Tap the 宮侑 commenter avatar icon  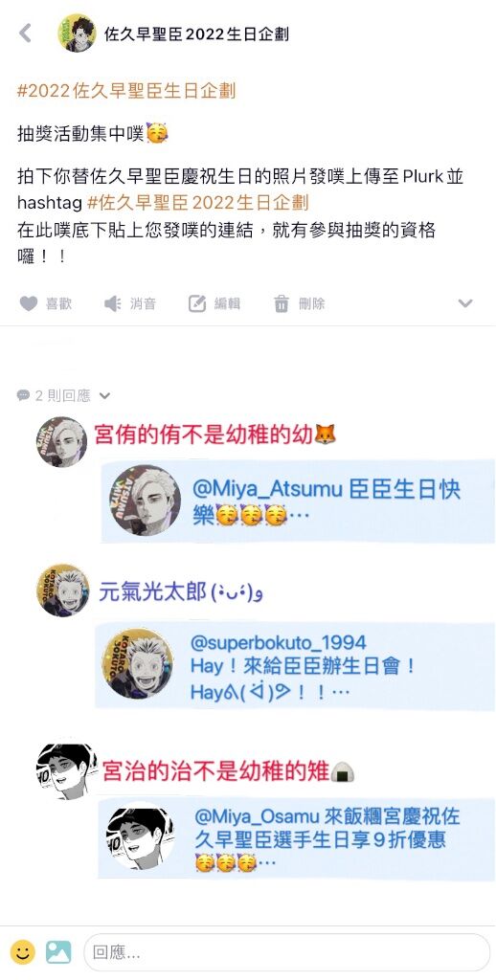(61, 442)
